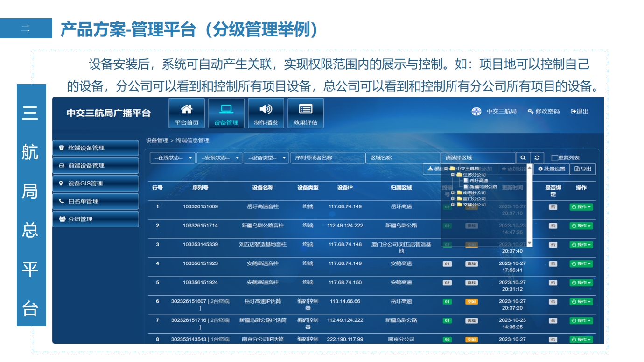Collapse the 江苏分公司 tree node
This screenshot has height=362, width=644.
452,175
